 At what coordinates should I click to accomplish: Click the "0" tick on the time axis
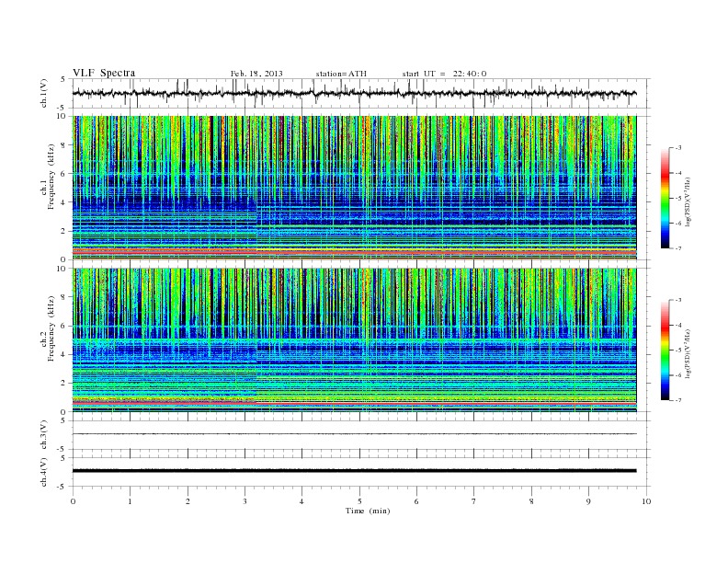click(73, 501)
